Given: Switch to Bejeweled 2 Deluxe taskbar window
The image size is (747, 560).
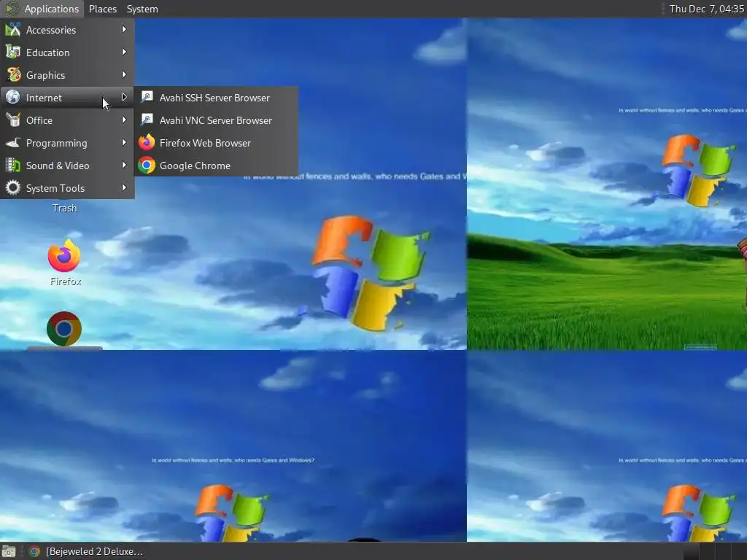Looking at the screenshot, I should [x=86, y=551].
